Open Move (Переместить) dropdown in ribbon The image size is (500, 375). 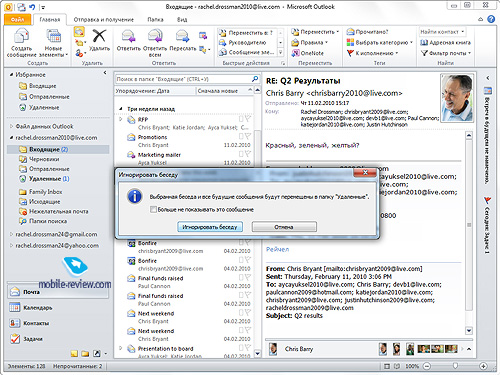(315, 32)
